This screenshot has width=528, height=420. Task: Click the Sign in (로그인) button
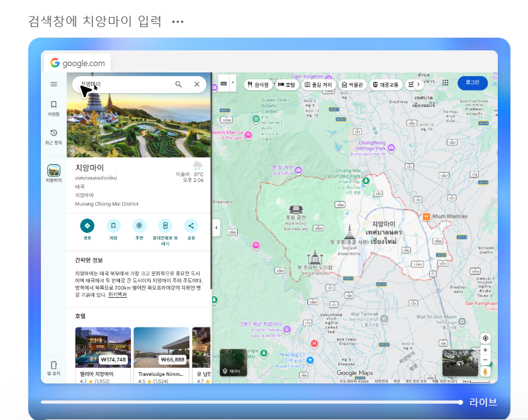point(473,82)
